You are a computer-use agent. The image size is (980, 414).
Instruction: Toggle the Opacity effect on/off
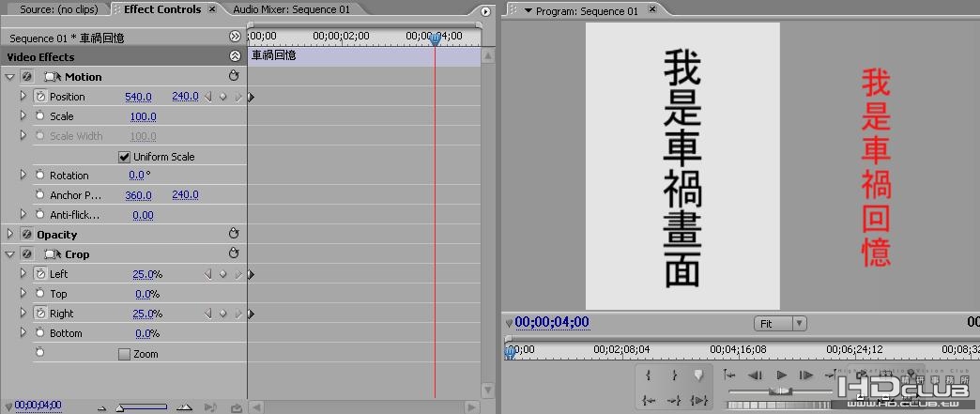(25, 234)
